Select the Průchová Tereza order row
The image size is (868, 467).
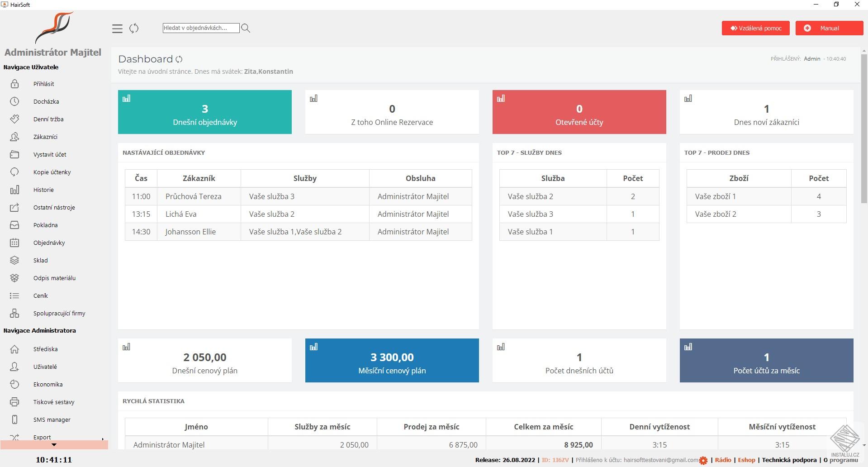pyautogui.click(x=299, y=196)
